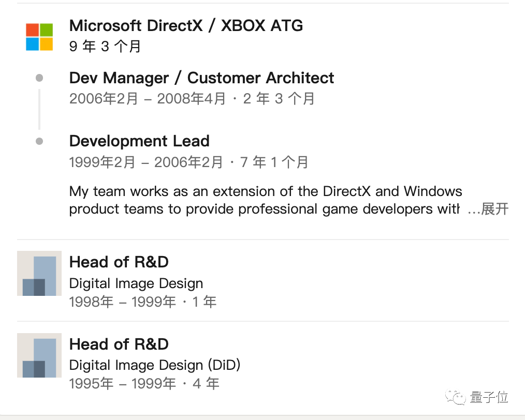The image size is (525, 420).
Task: Click the 2006年2月 – 2008年4月 date range
Action: (147, 99)
